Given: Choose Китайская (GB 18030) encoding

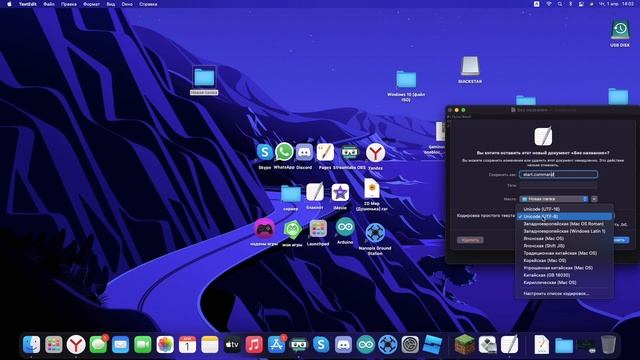Looking at the screenshot, I should (x=564, y=275).
